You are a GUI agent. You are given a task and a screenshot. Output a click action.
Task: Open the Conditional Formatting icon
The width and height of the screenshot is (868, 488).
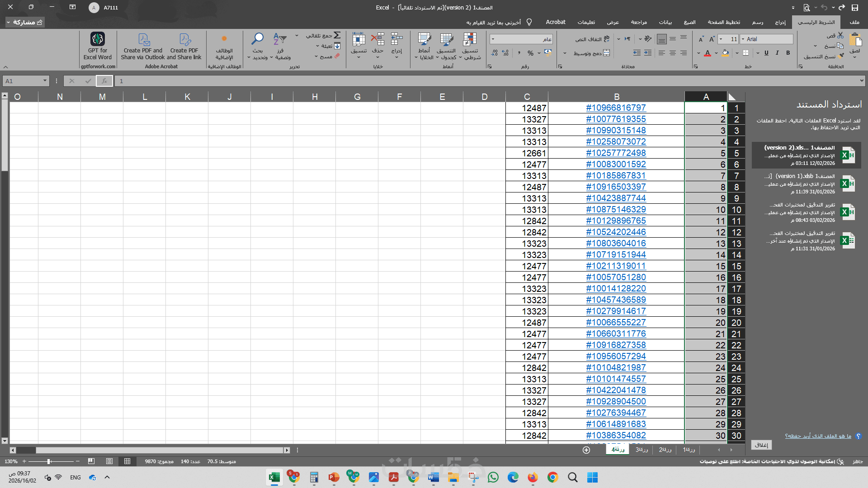[470, 40]
